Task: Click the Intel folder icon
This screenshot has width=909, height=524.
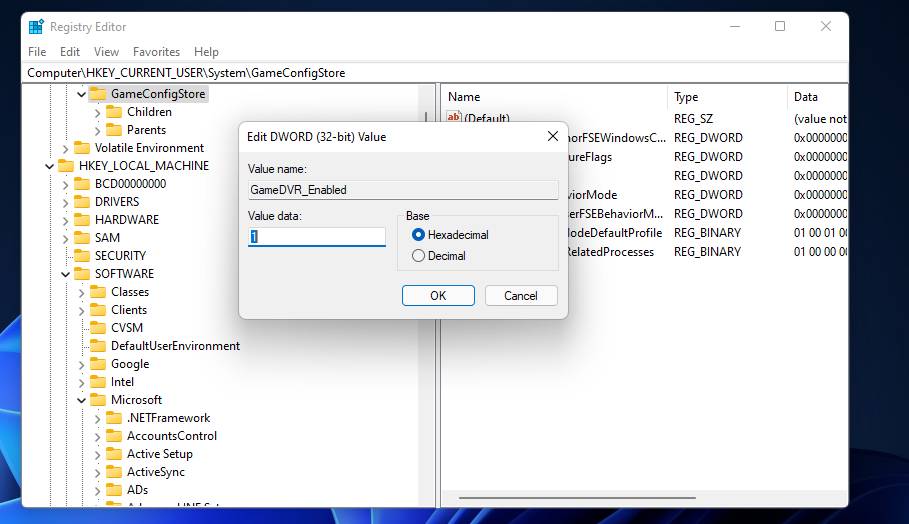Action: [x=99, y=381]
